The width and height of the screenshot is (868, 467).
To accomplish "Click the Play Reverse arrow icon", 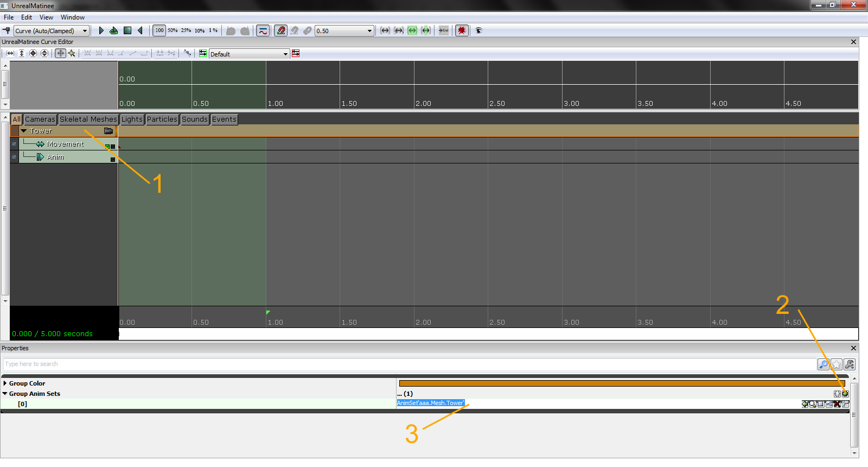I will 141,30.
